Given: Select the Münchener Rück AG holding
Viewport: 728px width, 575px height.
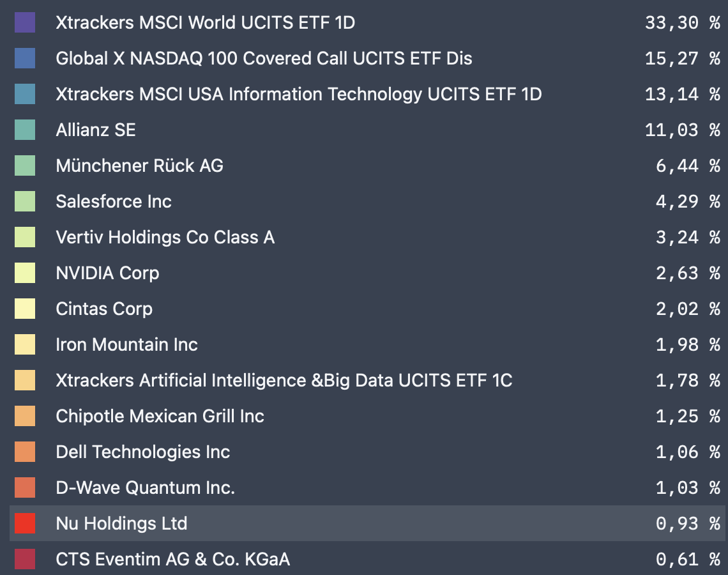Looking at the screenshot, I should (139, 166).
